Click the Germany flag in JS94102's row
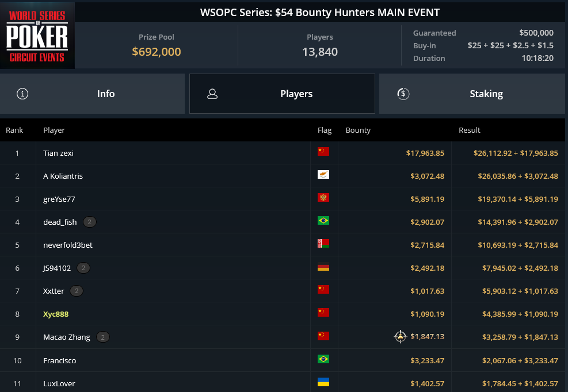Screen dimensions: 568x392 click(x=323, y=267)
